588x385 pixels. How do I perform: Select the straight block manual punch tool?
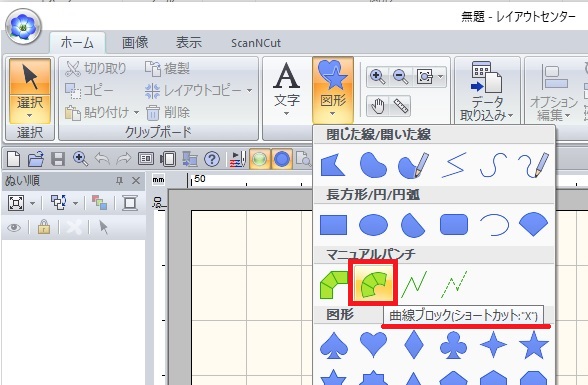click(x=333, y=285)
